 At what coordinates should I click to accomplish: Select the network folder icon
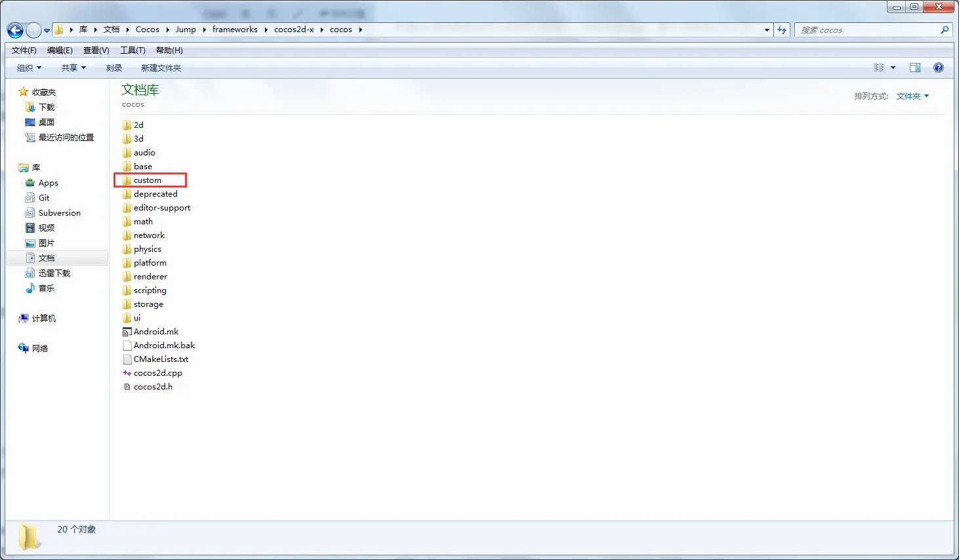tap(127, 235)
